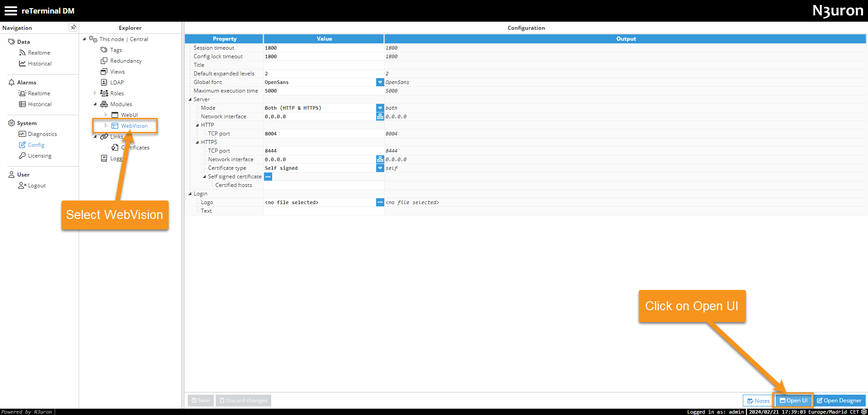
Task: Click the Tags icon in Explorer
Action: pos(104,50)
